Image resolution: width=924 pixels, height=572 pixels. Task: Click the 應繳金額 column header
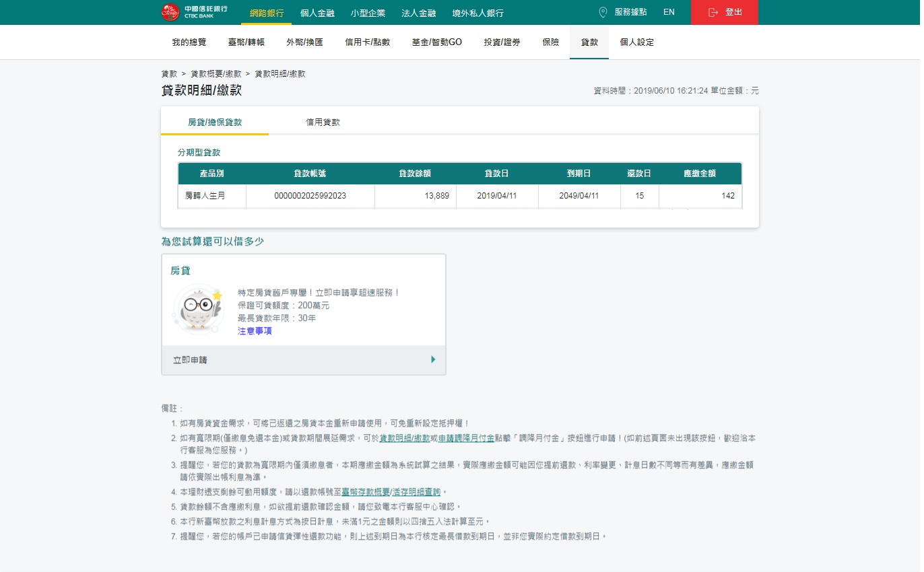pyautogui.click(x=700, y=173)
